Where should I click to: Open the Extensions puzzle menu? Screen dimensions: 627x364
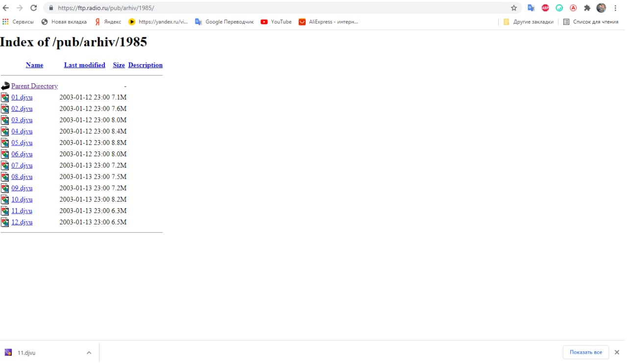(x=587, y=8)
